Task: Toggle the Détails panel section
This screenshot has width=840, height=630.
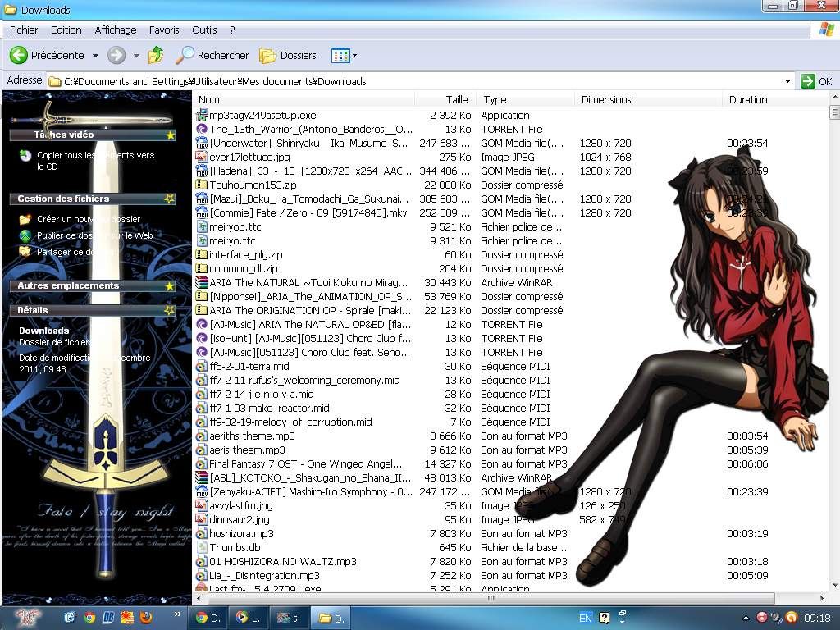Action: tap(169, 310)
